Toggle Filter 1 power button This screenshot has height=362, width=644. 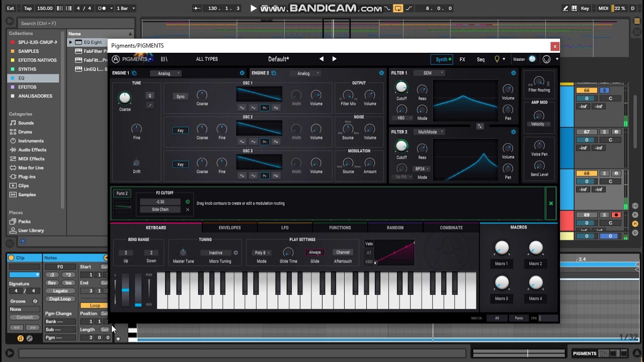tap(513, 73)
